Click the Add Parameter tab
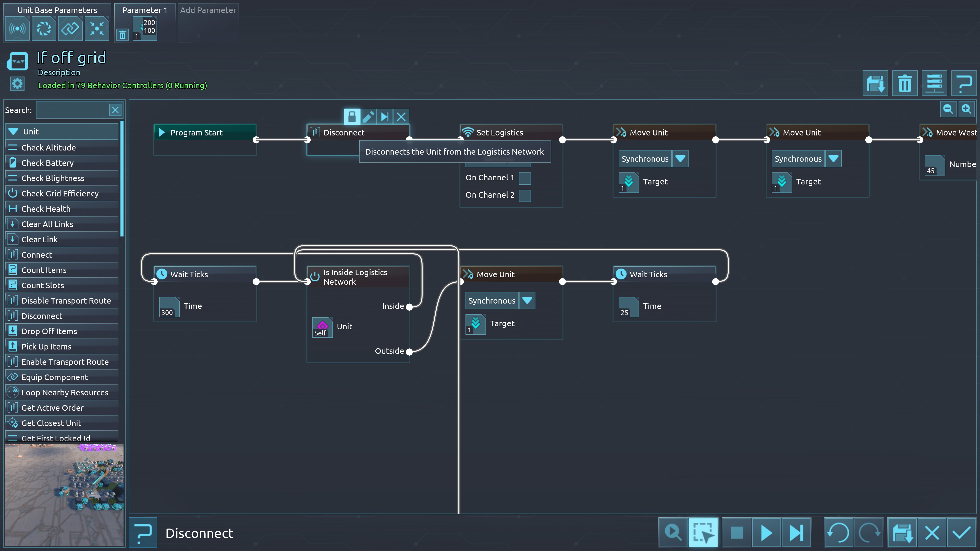 point(208,10)
